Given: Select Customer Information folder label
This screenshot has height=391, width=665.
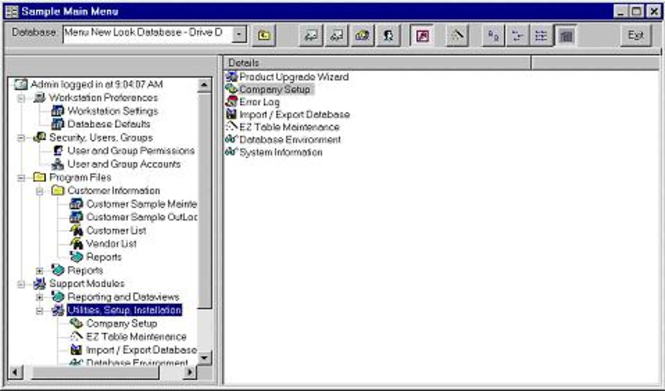Looking at the screenshot, I should (x=114, y=190).
